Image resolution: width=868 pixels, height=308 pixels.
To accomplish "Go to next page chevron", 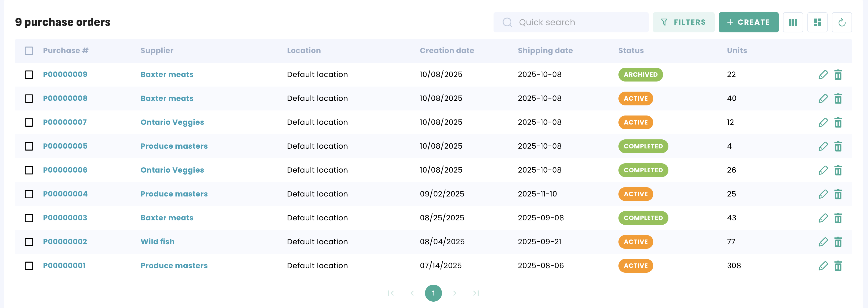I will click(454, 293).
